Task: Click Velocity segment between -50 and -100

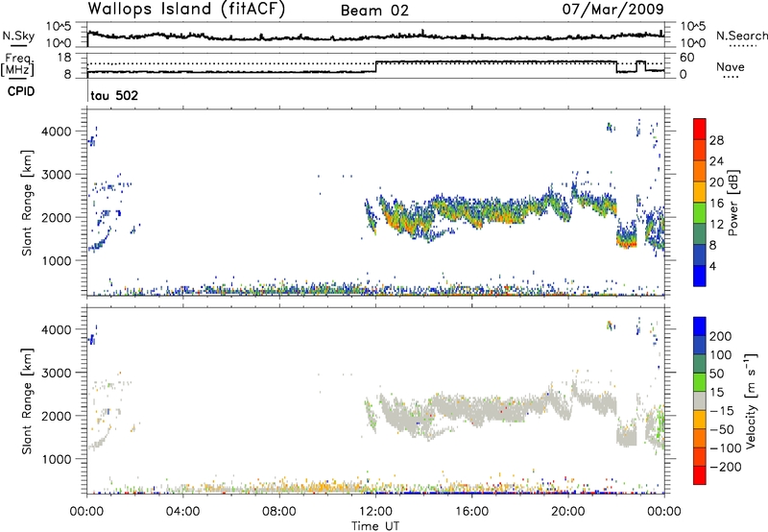Action: tap(700, 438)
